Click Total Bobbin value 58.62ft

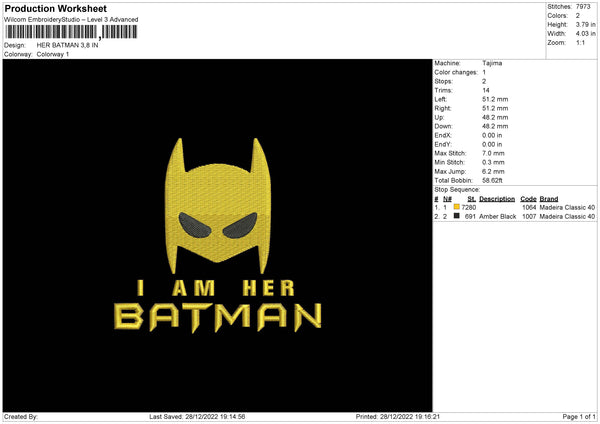(x=492, y=181)
